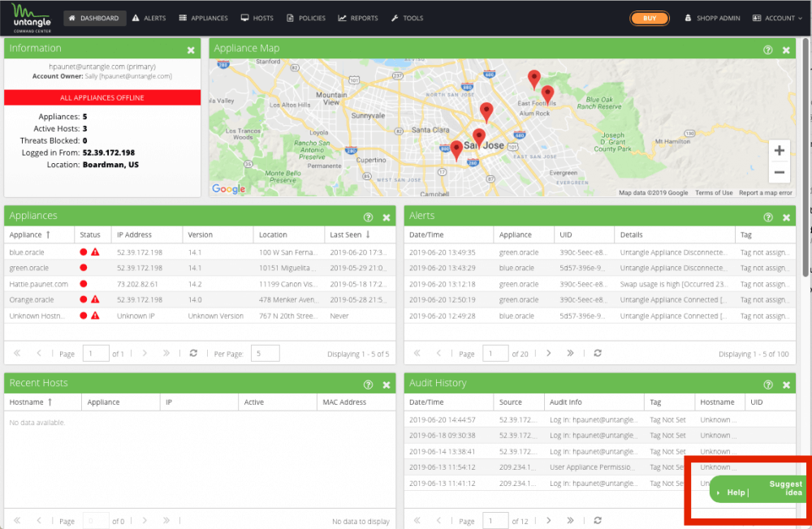The image size is (812, 529).
Task: Open the map Terms of Use link
Action: coord(714,192)
